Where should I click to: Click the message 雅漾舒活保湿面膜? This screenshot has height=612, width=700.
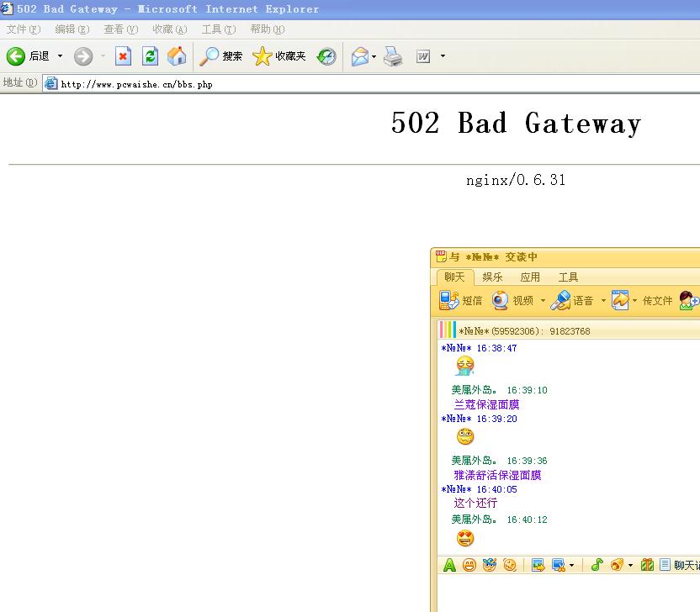point(497,475)
